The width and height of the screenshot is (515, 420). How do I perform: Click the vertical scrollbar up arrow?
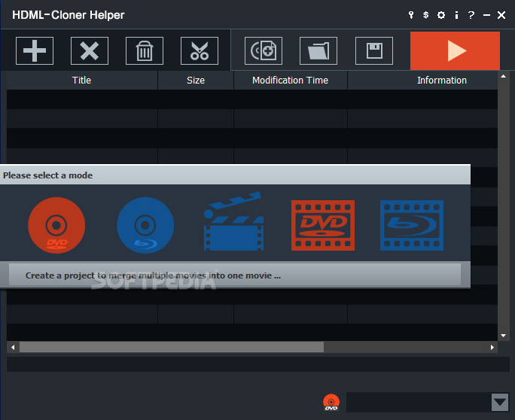tap(503, 76)
